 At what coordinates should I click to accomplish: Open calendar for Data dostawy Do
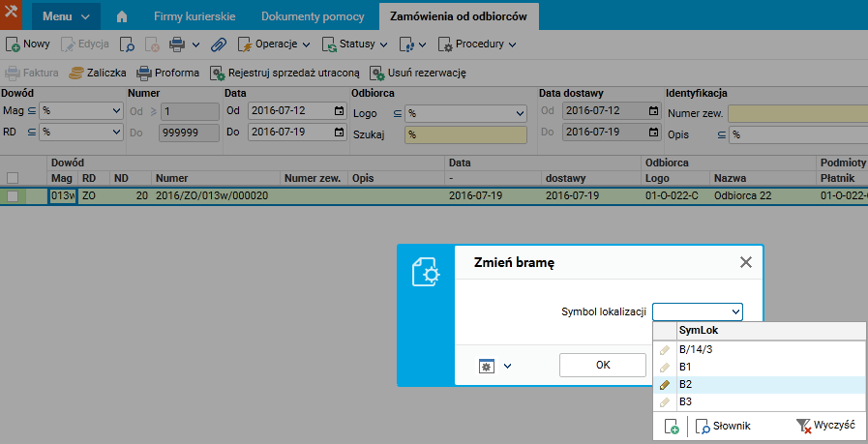click(654, 132)
